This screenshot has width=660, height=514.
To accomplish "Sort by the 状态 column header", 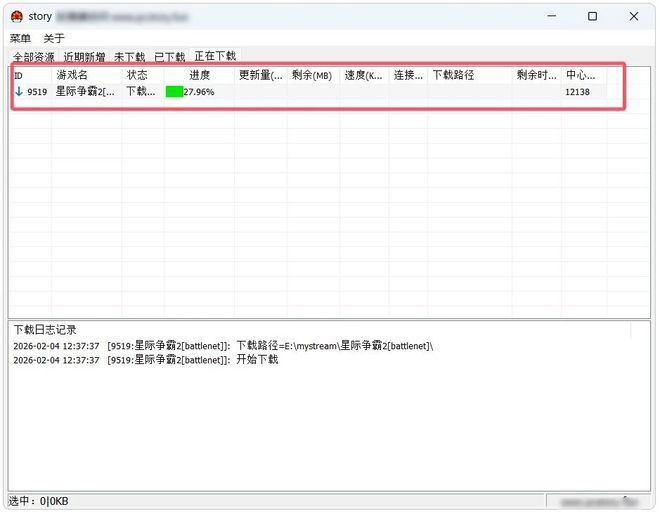I will tap(143, 75).
